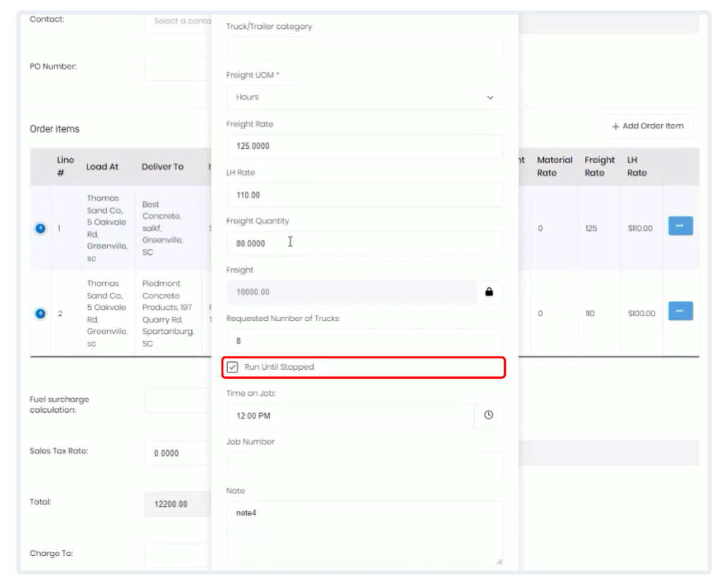728x585 pixels.
Task: Click the LH Rate input field
Action: point(364,195)
